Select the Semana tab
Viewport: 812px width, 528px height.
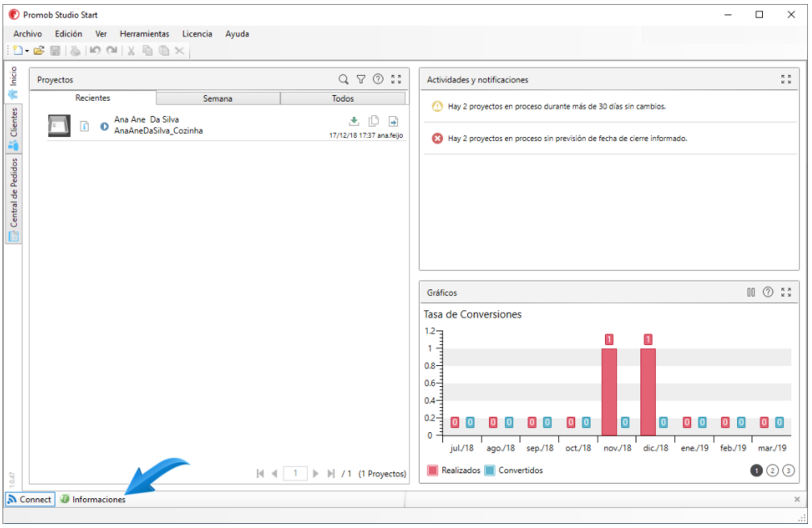point(217,98)
